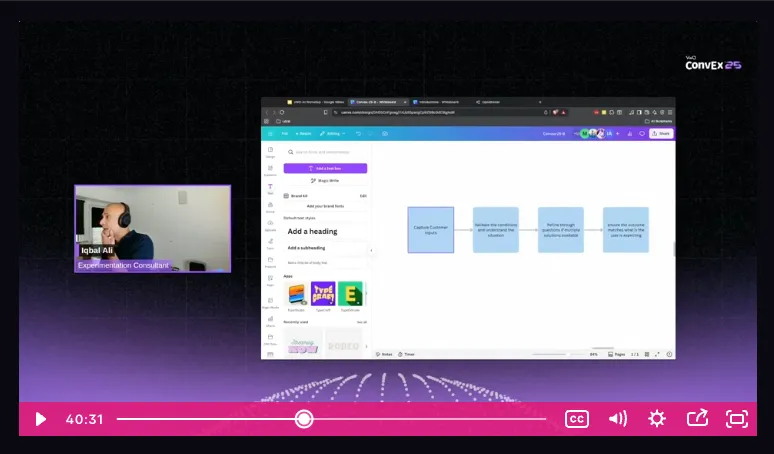Viewport: 774px width, 454px height.
Task: Open the Uploads panel in Canva sidebar
Action: (270, 225)
